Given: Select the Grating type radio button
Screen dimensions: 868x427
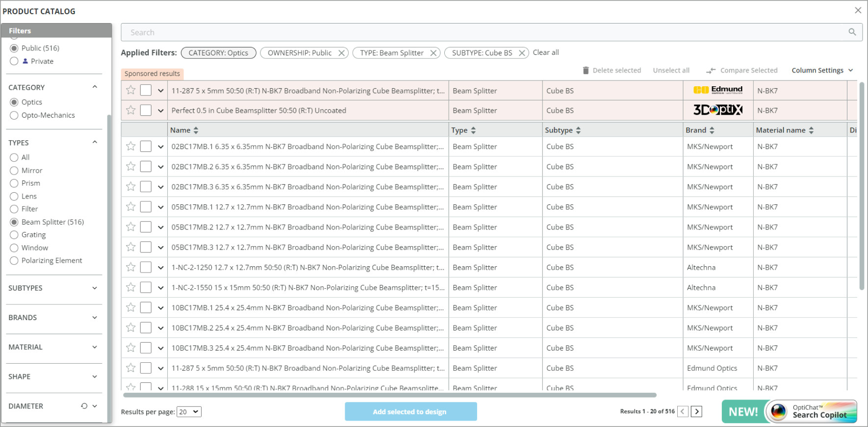Looking at the screenshot, I should click(14, 235).
